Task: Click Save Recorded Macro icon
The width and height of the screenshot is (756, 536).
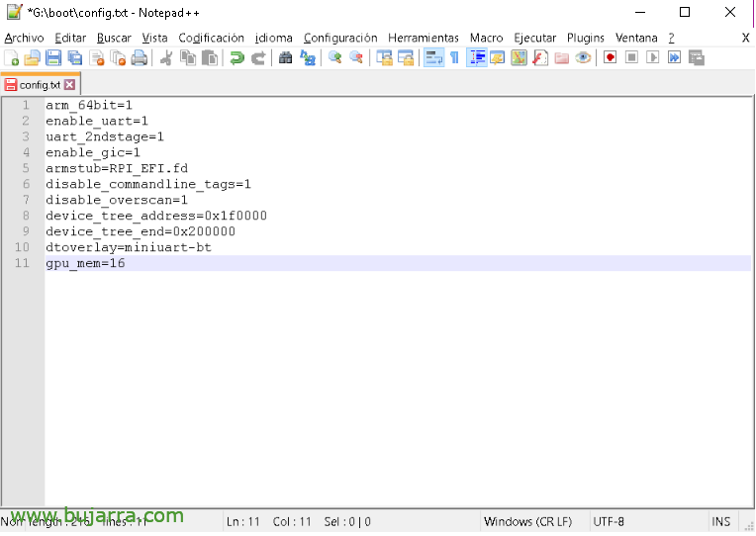Action: point(697,57)
